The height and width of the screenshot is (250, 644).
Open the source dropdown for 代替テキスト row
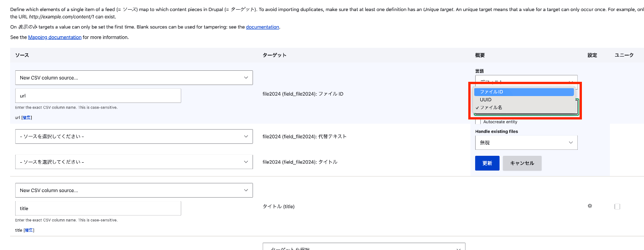pos(134,136)
